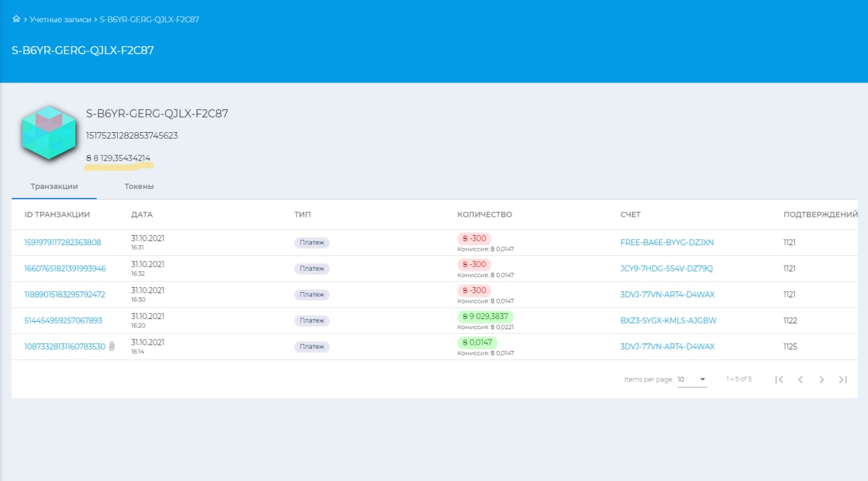This screenshot has height=481, width=868.
Task: Open transaction 10873328131160783530
Action: point(65,346)
